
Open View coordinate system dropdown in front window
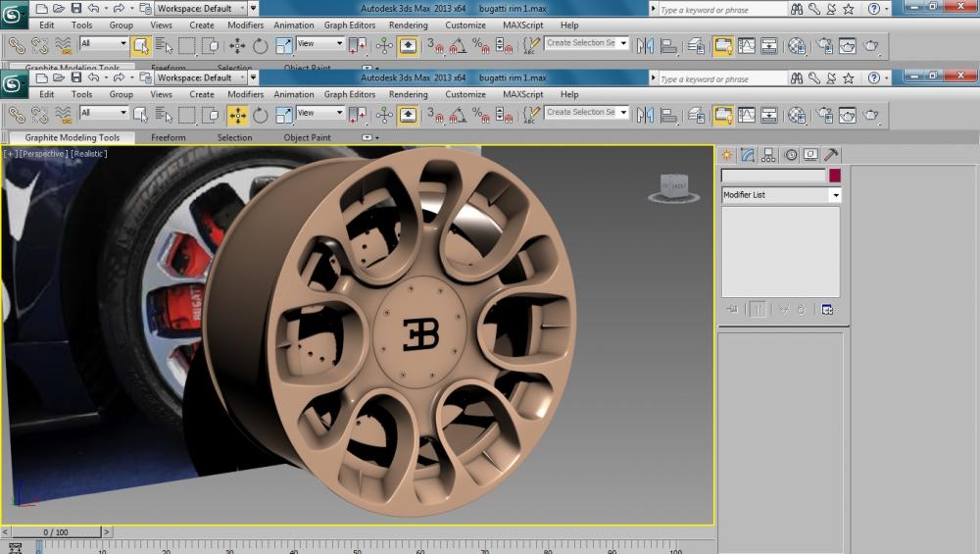point(320,113)
